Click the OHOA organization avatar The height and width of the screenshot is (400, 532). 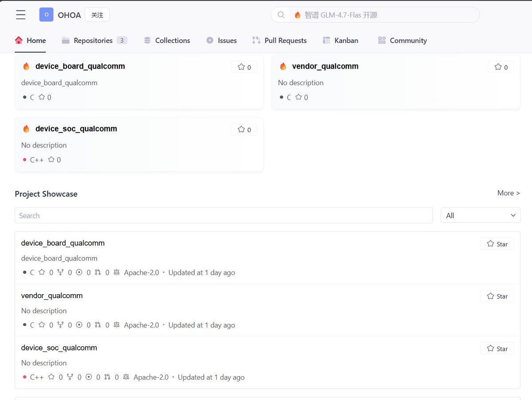[x=46, y=14]
